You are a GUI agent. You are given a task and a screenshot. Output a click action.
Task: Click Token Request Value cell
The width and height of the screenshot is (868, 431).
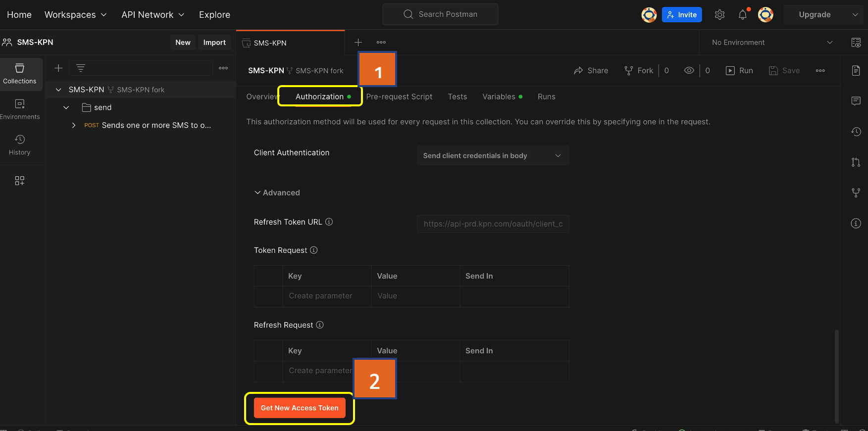[x=415, y=296]
